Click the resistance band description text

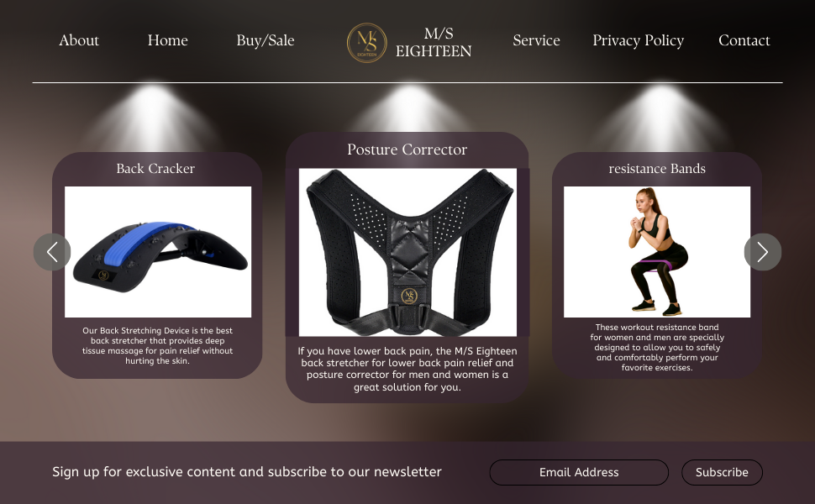(x=657, y=347)
